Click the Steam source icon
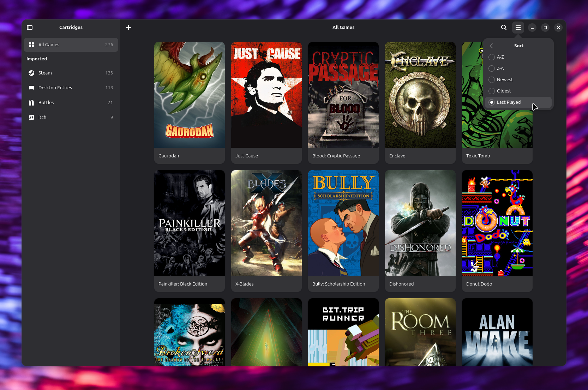The width and height of the screenshot is (588, 390). (31, 73)
